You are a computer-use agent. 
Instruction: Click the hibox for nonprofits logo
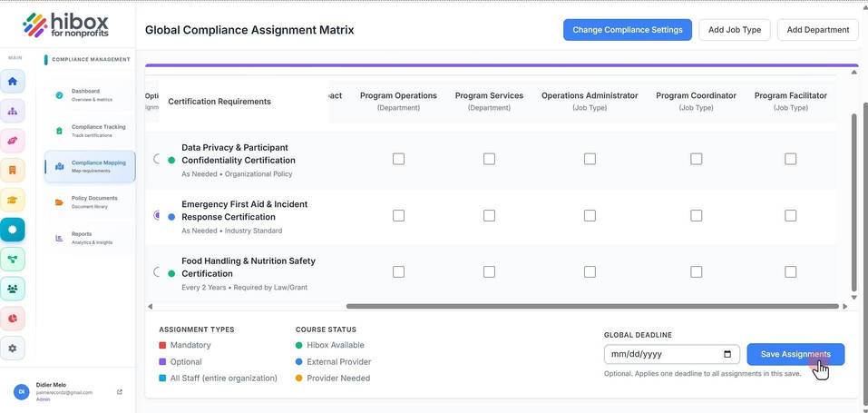tap(65, 25)
